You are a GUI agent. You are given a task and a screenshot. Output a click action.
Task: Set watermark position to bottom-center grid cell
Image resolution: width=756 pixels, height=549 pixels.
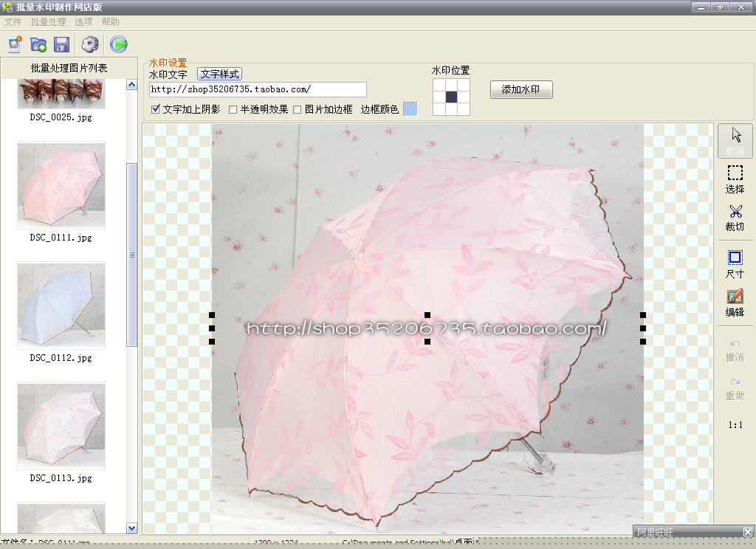[451, 109]
